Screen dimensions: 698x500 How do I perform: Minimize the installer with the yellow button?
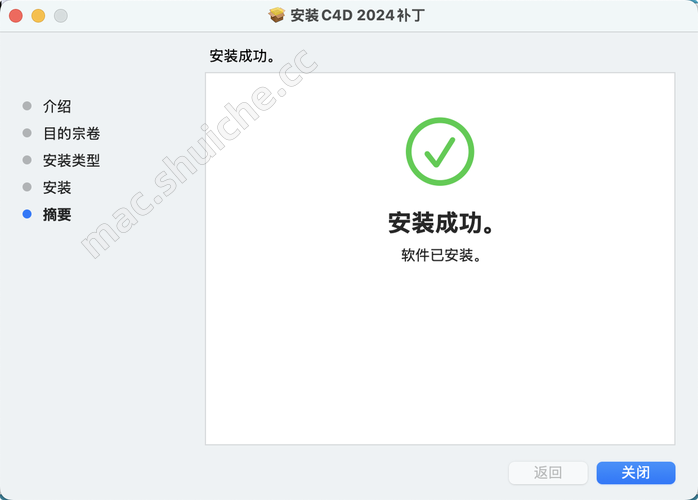(38, 16)
